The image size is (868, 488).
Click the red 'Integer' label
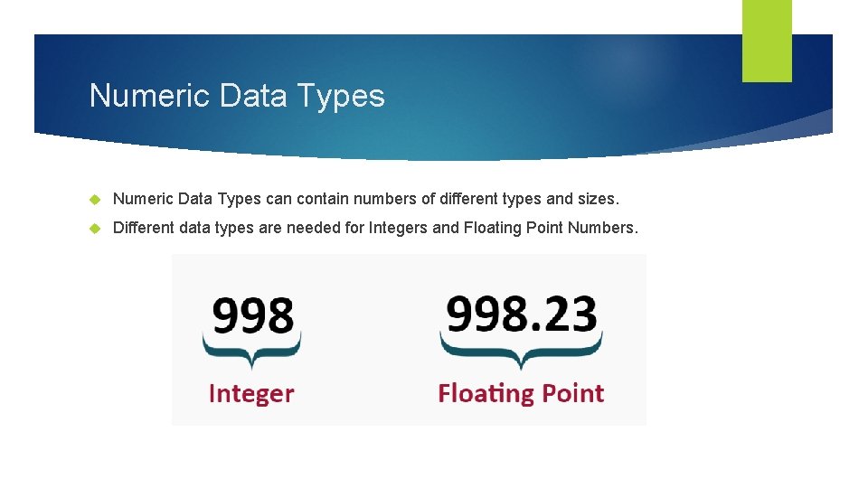coord(251,394)
